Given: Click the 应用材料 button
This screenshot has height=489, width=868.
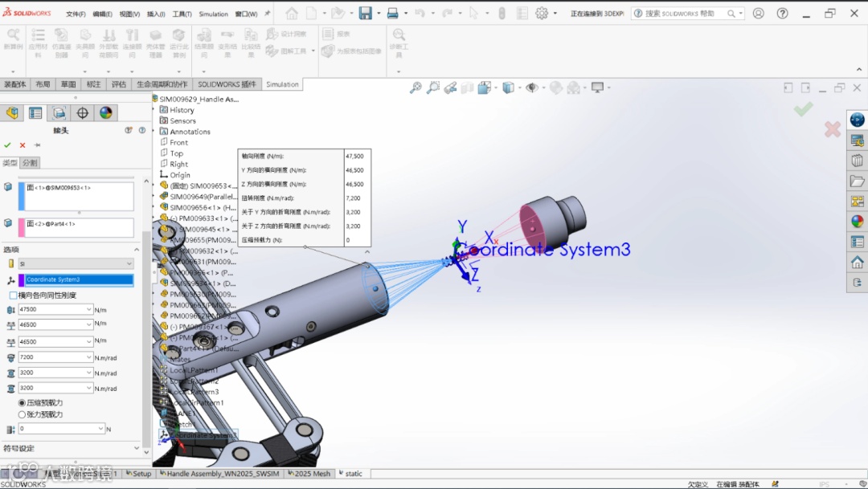Looking at the screenshot, I should pos(38,43).
